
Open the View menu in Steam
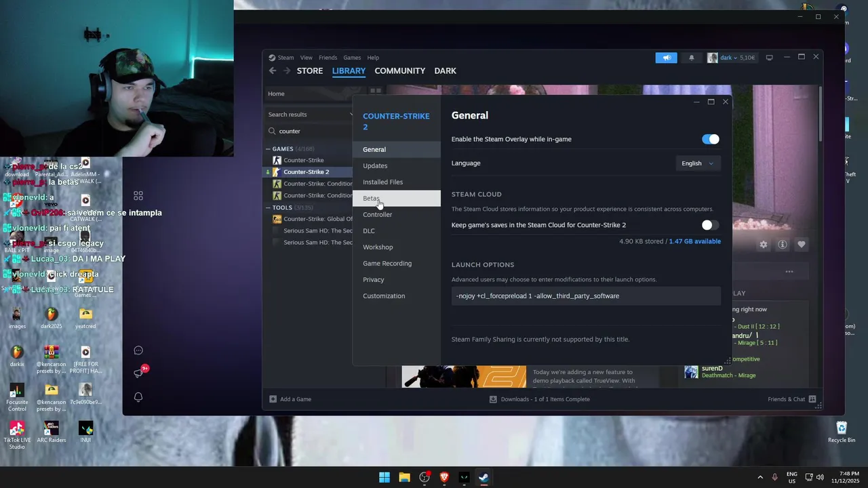coord(307,58)
